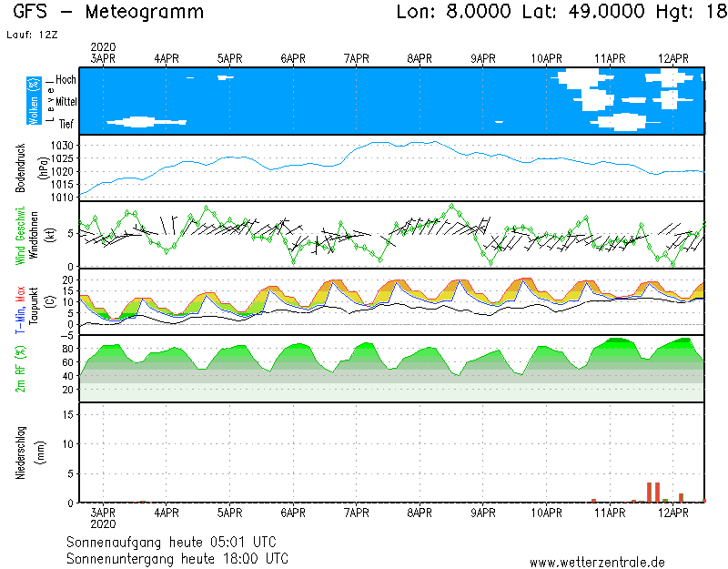Click the GFS – Meteogramm title
This screenshot has width=728, height=569.
(109, 13)
